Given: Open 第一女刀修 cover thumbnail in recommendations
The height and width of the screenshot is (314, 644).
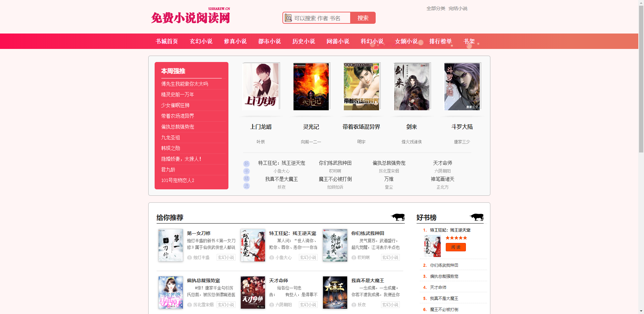Looking at the screenshot, I should pos(171,245).
